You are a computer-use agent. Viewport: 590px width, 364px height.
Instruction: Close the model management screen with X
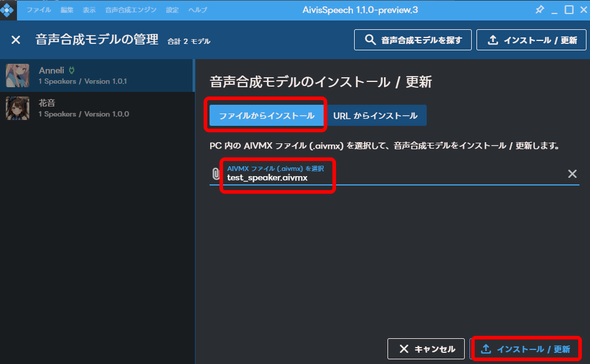(x=16, y=39)
